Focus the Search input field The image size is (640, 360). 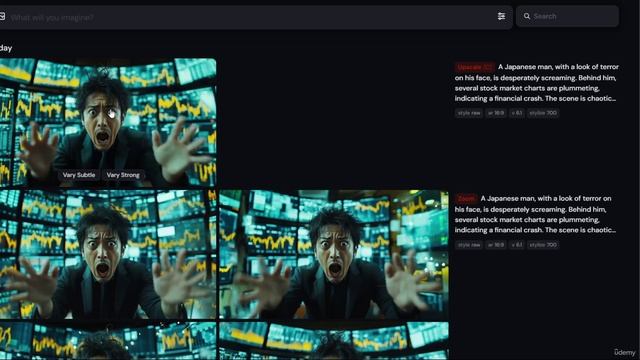[x=567, y=16]
